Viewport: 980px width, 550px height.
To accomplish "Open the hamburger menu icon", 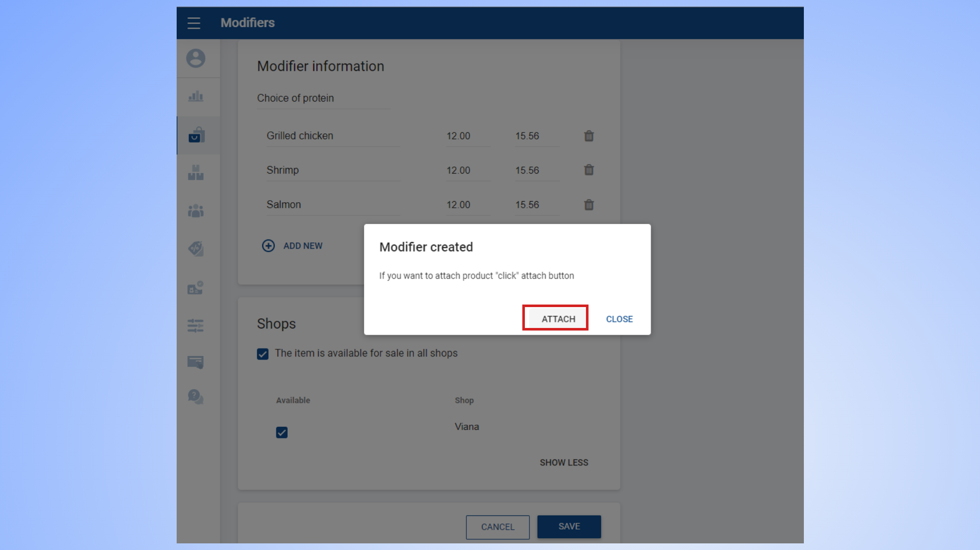I will tap(193, 23).
